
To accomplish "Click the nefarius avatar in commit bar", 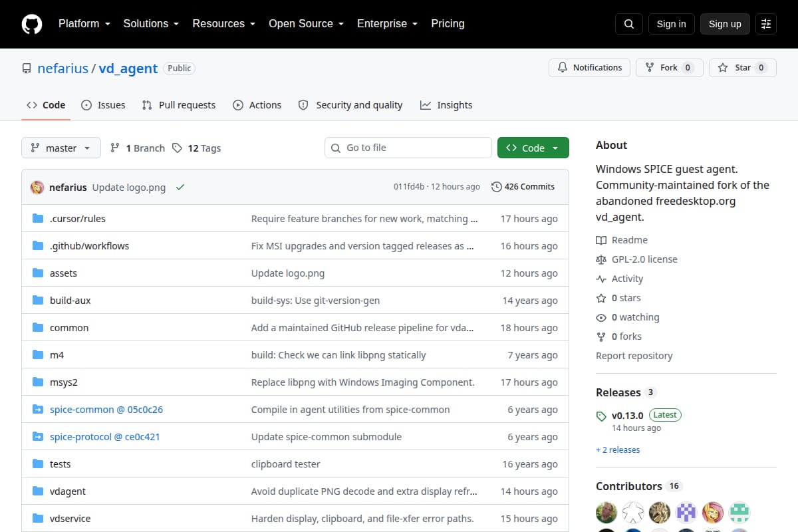I will pos(37,187).
